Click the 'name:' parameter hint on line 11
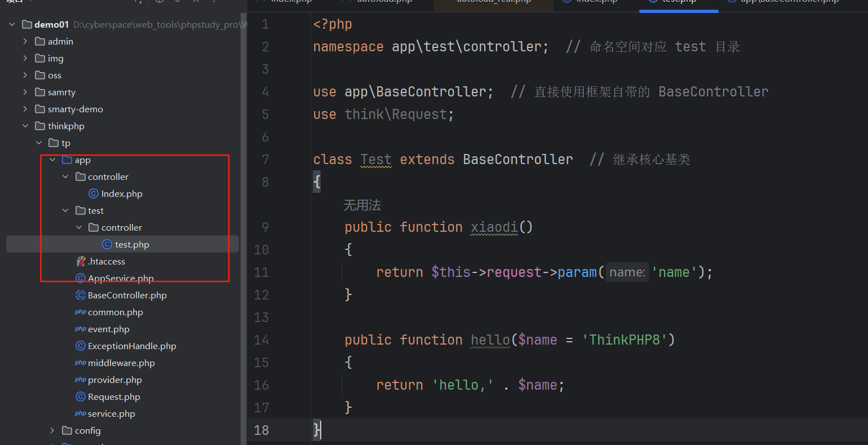Viewport: 868px width, 445px height. tap(627, 272)
